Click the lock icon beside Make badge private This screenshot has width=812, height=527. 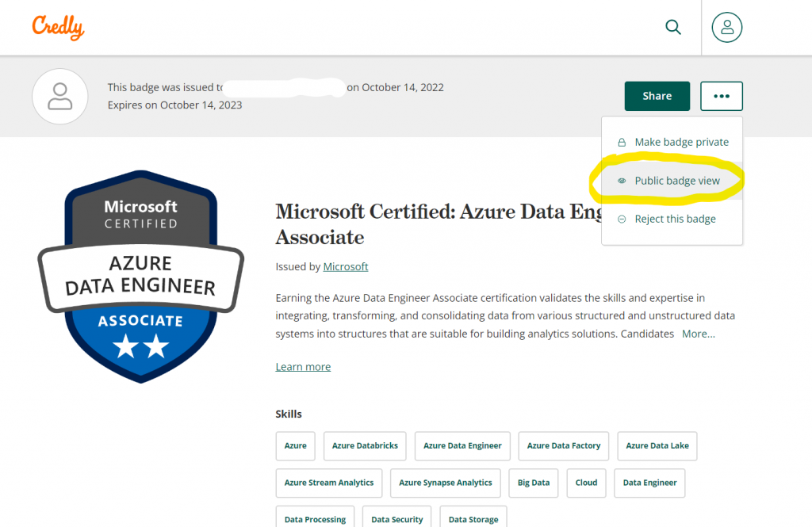622,143
